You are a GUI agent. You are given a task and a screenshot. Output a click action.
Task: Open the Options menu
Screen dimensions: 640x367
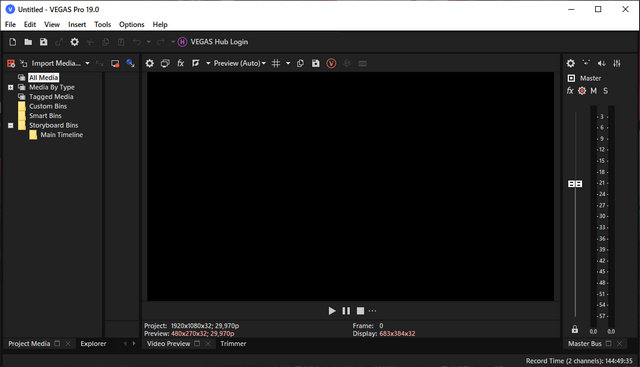[x=131, y=24]
